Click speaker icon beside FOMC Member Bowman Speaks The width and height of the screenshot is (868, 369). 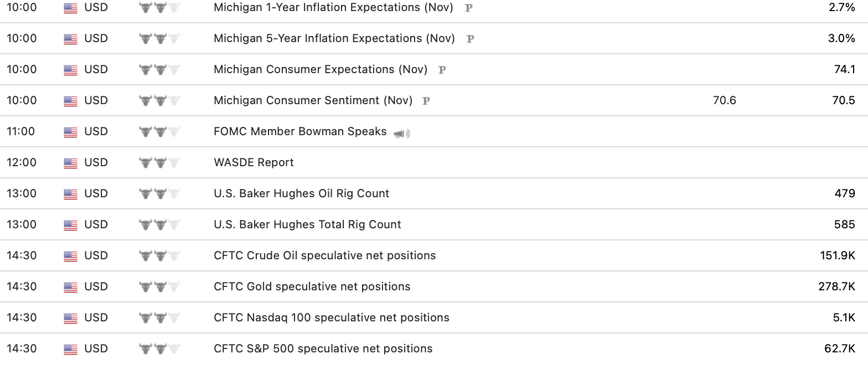point(401,133)
